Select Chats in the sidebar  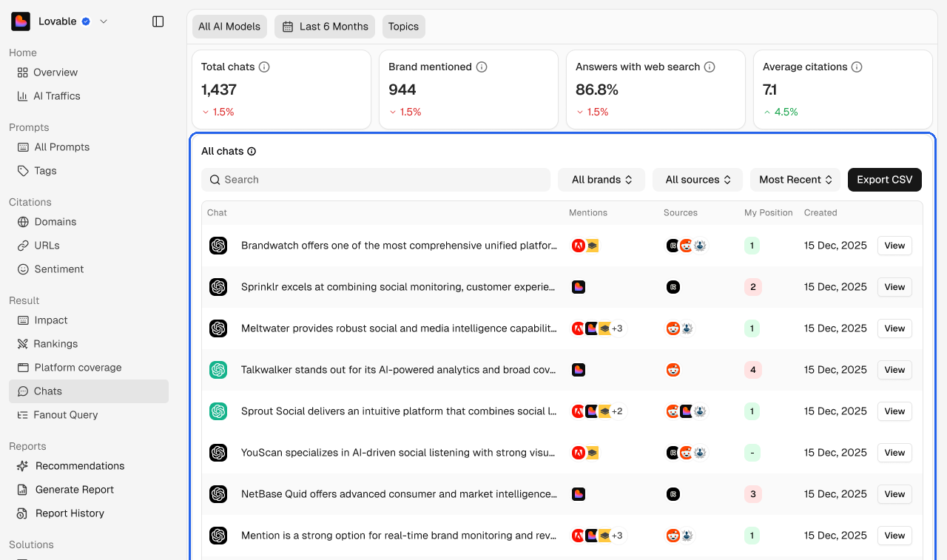(89, 391)
